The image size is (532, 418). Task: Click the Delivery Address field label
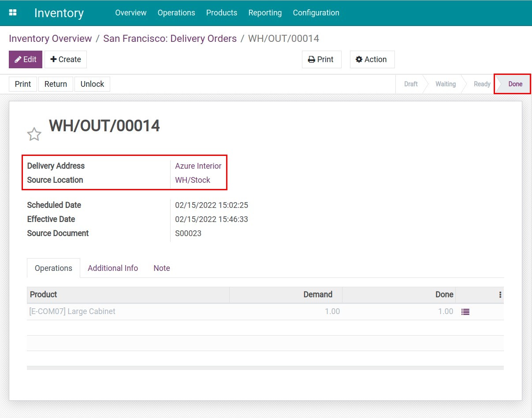tap(56, 166)
